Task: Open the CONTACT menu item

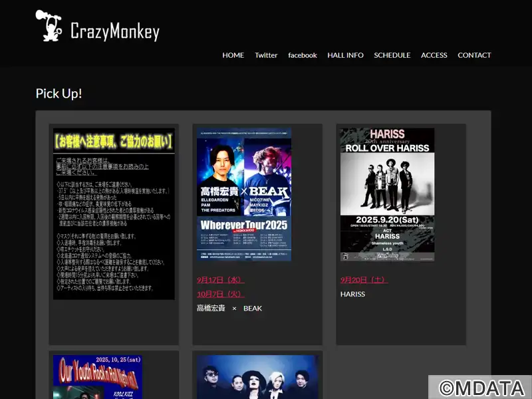Action: pyautogui.click(x=474, y=55)
